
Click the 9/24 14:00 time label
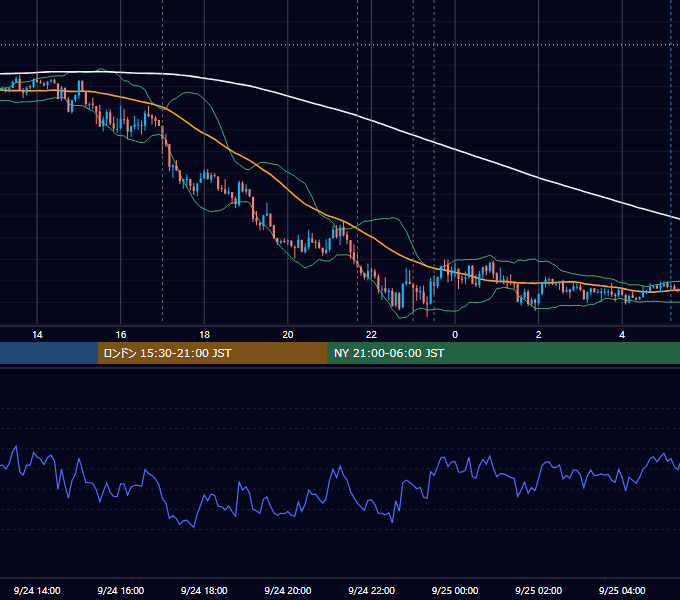tap(37, 590)
